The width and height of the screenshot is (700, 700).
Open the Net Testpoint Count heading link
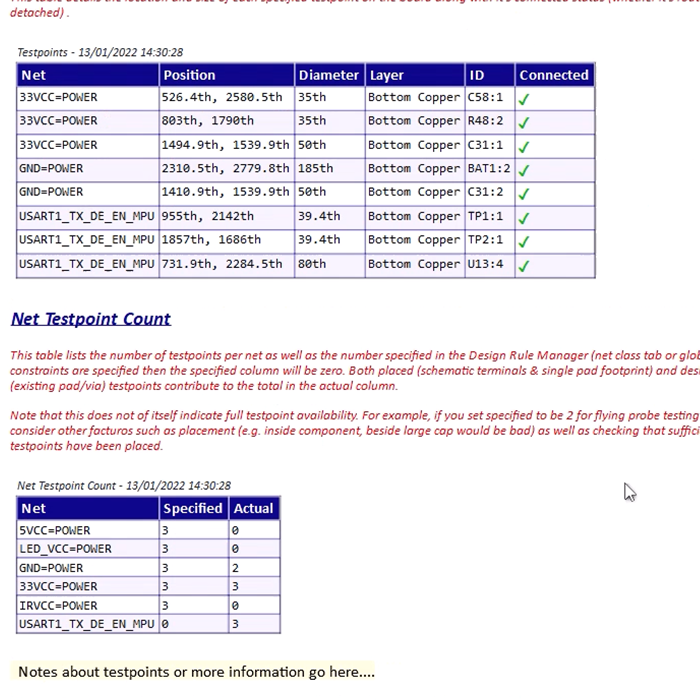[x=91, y=319]
